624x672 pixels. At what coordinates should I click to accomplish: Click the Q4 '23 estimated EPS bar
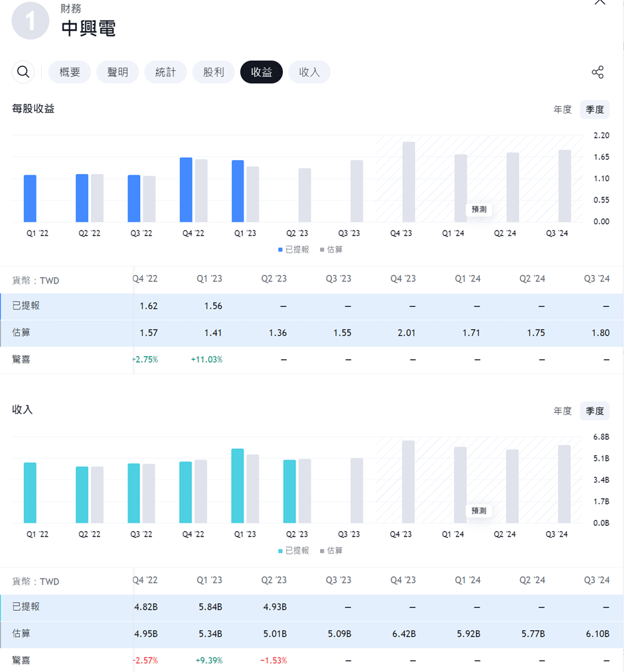pos(408,182)
